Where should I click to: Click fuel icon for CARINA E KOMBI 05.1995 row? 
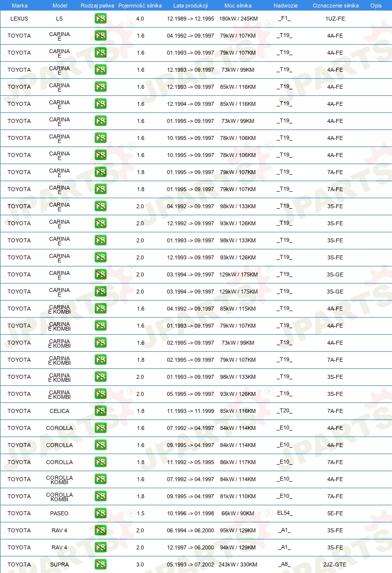click(100, 393)
